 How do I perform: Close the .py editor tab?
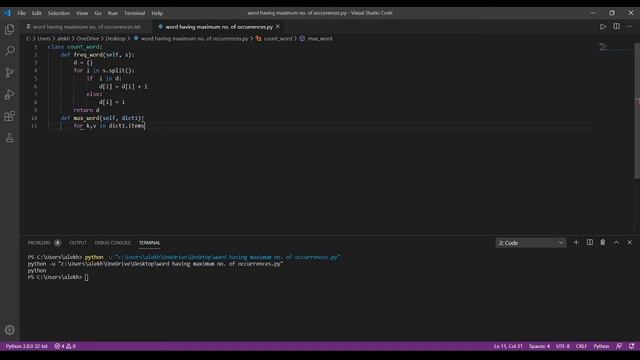tap(278, 27)
